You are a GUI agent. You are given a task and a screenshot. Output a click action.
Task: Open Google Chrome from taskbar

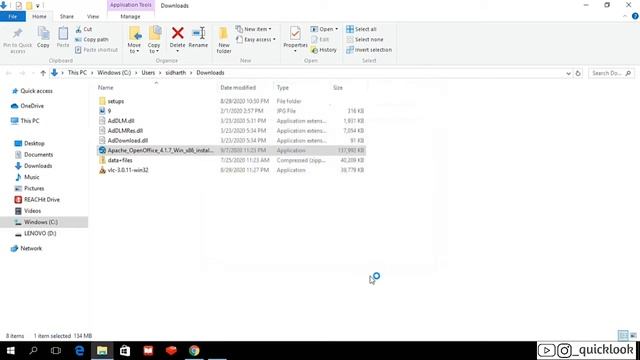click(194, 351)
